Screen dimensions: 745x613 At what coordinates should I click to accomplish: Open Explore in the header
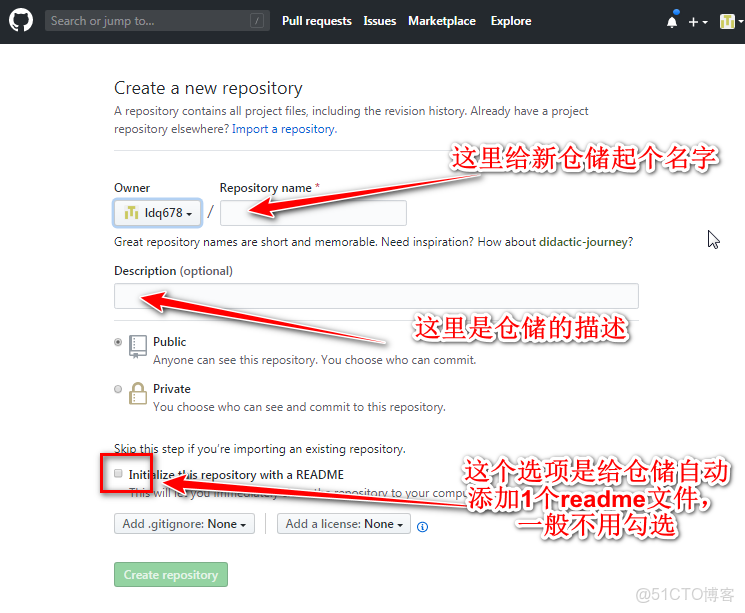pos(511,21)
